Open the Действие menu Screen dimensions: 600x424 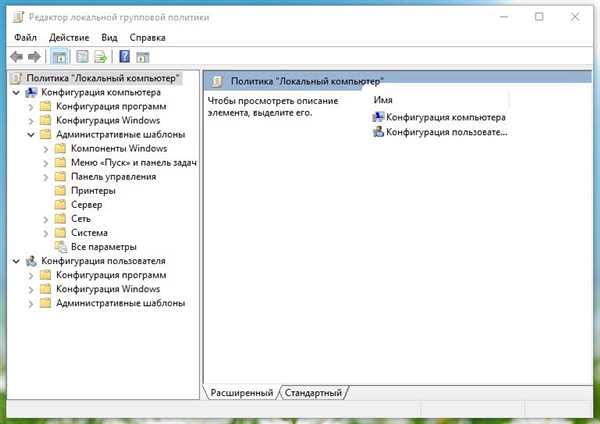tap(69, 38)
